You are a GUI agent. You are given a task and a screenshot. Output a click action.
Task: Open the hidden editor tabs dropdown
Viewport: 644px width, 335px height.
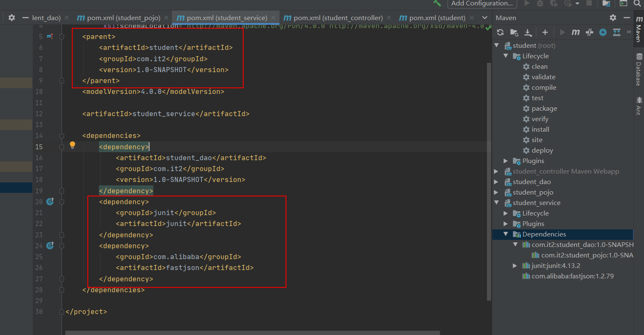click(x=485, y=18)
